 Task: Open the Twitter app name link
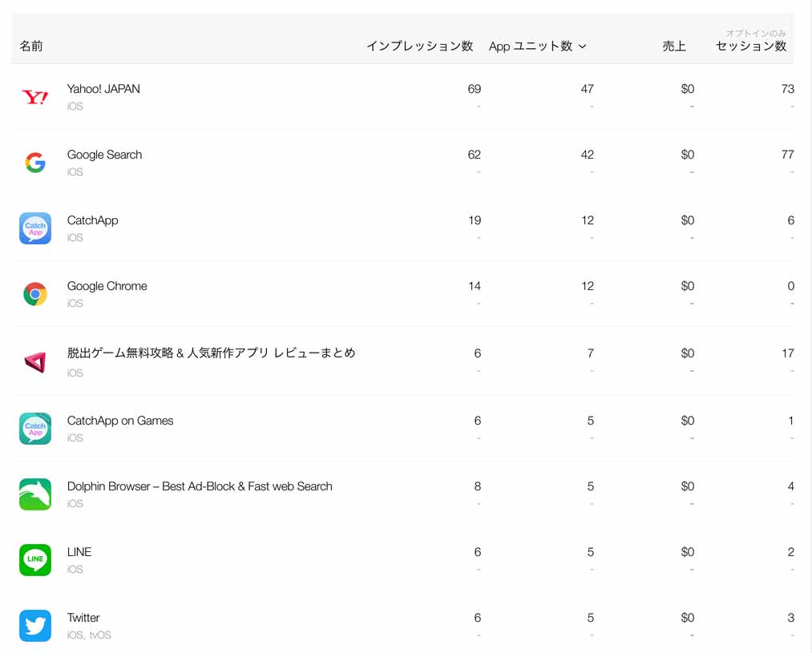coord(83,618)
